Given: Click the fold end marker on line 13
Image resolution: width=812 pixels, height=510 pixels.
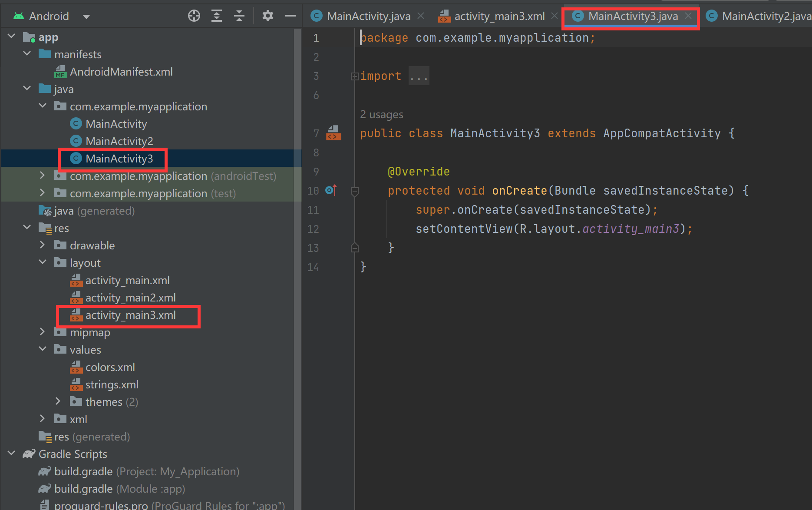Looking at the screenshot, I should [x=355, y=248].
